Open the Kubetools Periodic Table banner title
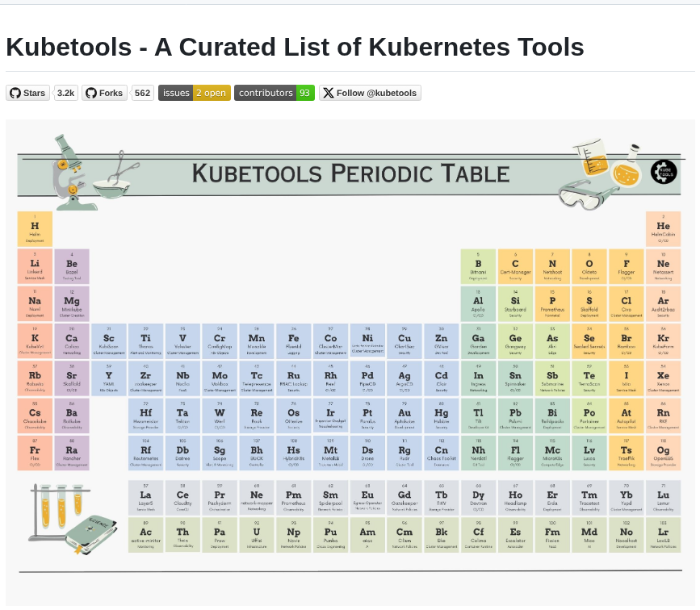Screen dimensions: 700x610 pos(350,173)
